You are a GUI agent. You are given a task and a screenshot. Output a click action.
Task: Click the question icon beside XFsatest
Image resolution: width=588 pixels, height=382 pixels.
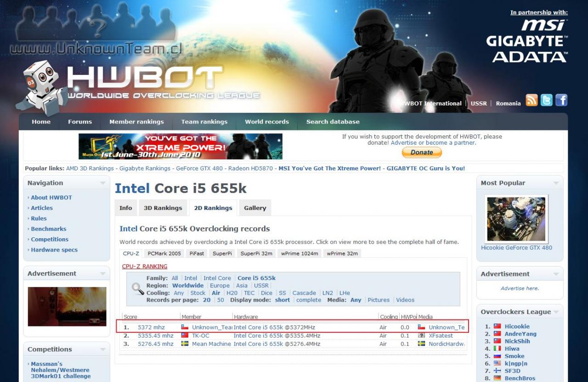[x=421, y=336]
